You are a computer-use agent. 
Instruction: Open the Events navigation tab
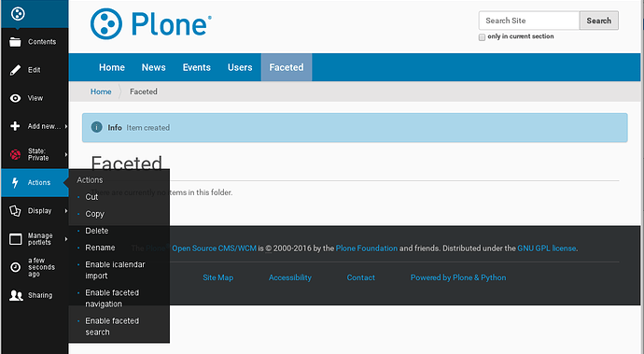[x=197, y=67]
